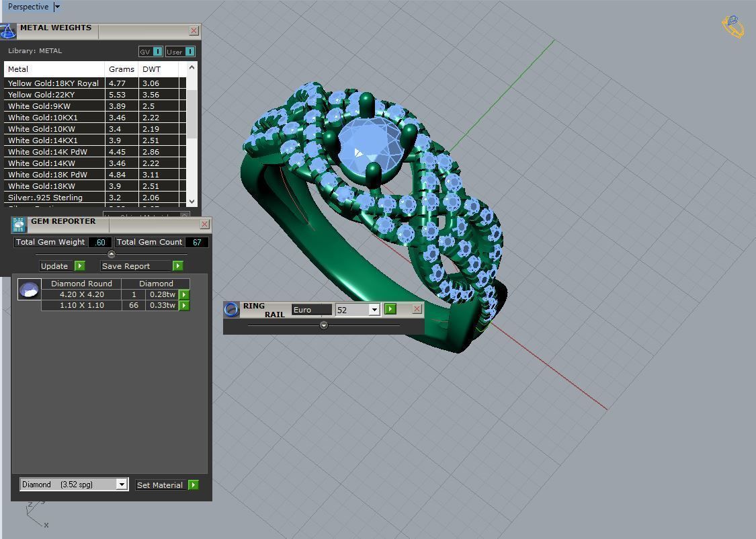Click green arrow beside Set Material
The image size is (756, 539).
coord(194,485)
